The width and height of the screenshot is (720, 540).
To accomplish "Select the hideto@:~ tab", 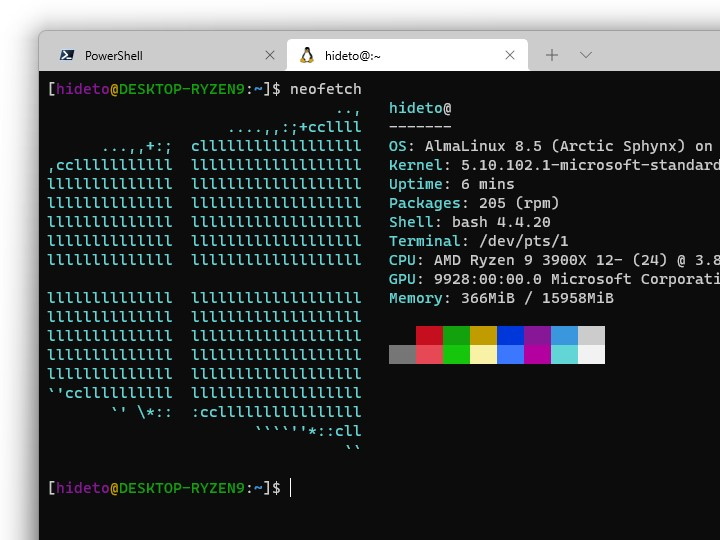I will point(407,55).
